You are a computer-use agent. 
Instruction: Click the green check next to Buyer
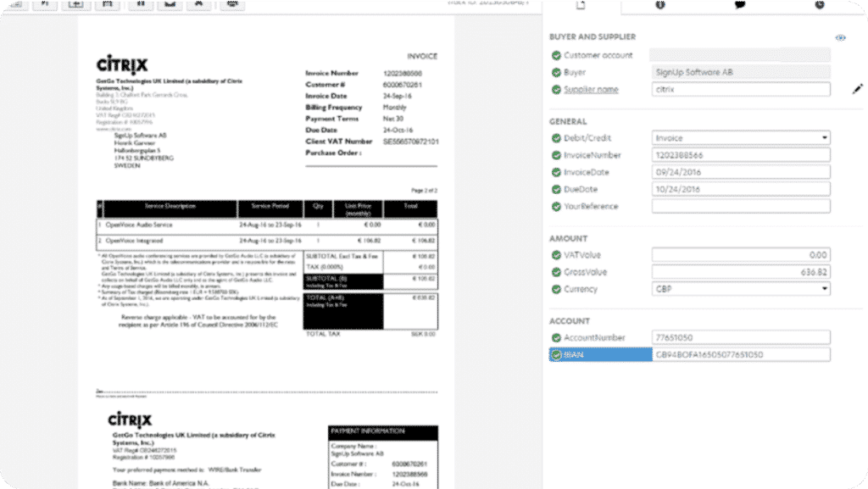(556, 73)
